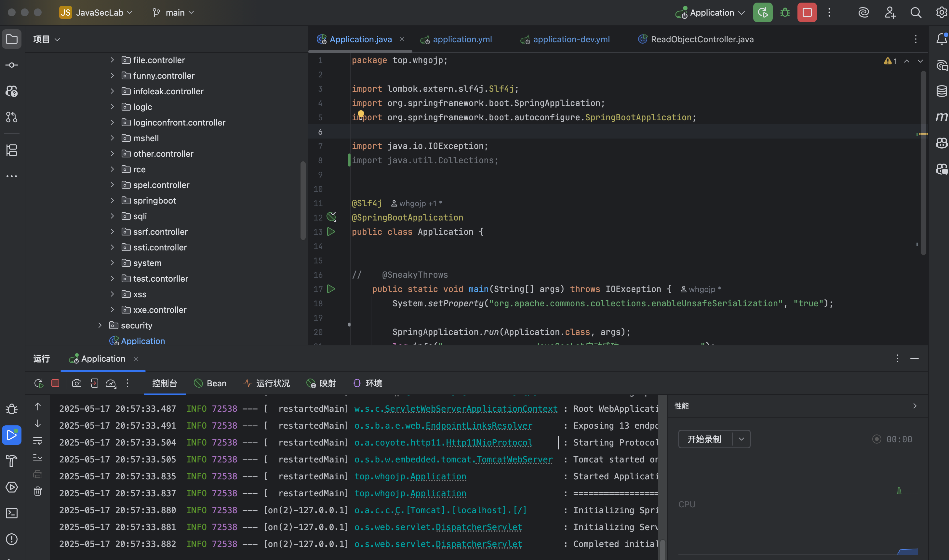This screenshot has height=560, width=949.
Task: Click the run gutter icon beside main method
Action: pos(331,289)
